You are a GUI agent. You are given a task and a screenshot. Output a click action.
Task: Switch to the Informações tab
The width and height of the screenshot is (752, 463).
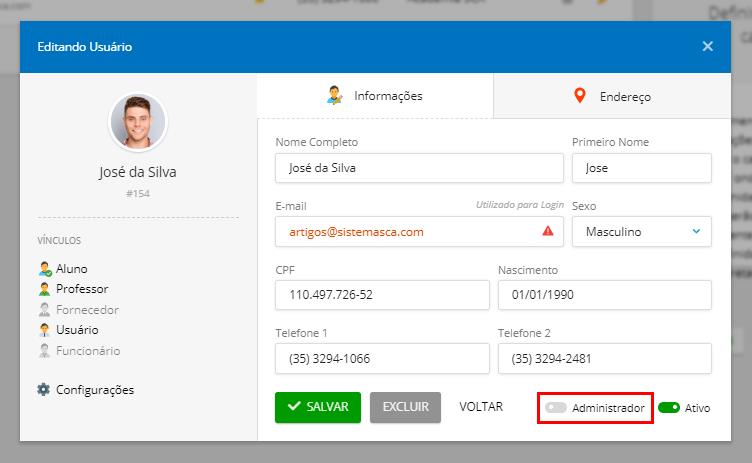pyautogui.click(x=375, y=95)
